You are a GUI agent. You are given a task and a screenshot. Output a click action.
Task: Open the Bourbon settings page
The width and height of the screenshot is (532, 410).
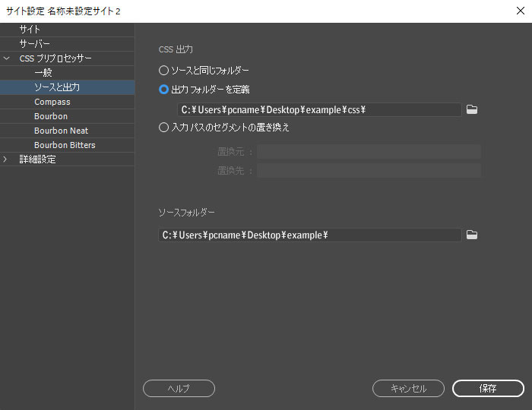(x=51, y=116)
